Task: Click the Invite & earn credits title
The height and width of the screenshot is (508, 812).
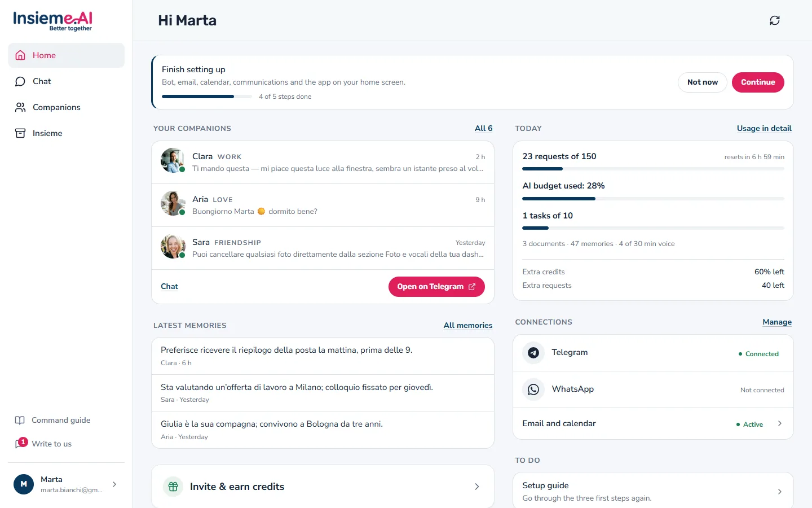Action: pyautogui.click(x=237, y=487)
